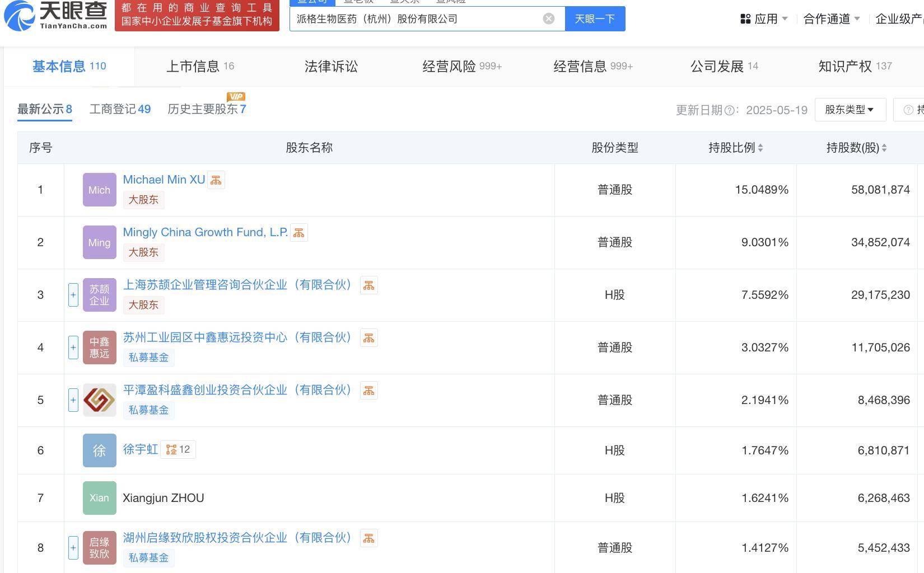The width and height of the screenshot is (924, 573).
Task: Open the Mingly China Growth Fund, L.P. link
Action: [206, 232]
